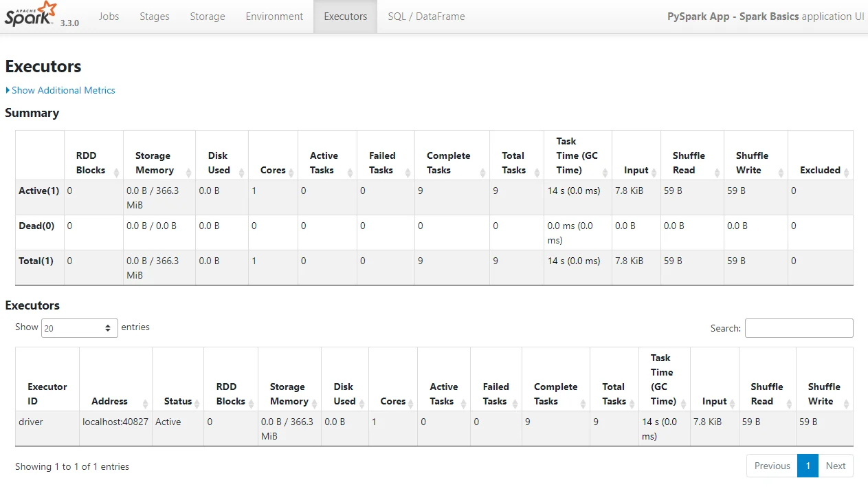Viewport: 868px width, 487px height.
Task: Sort Summary table by RDD Blocks arrows
Action: coord(116,172)
